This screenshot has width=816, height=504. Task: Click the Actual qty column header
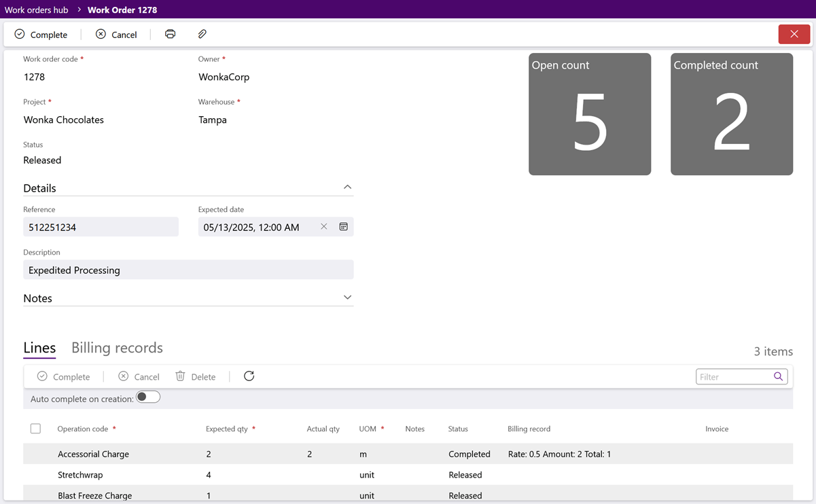coord(323,429)
